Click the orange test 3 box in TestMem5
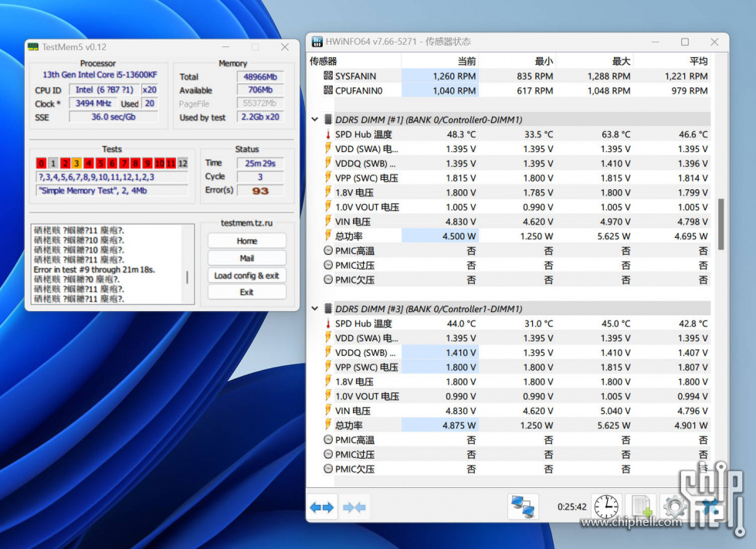 tap(76, 164)
